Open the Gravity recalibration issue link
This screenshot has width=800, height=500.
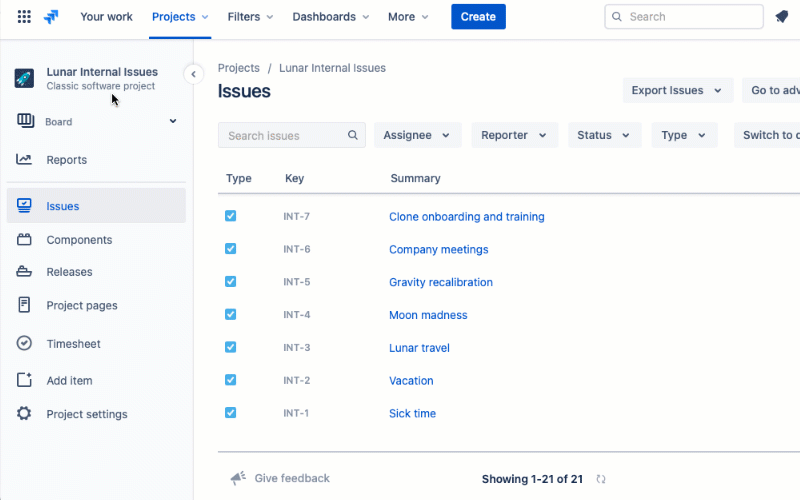(440, 282)
